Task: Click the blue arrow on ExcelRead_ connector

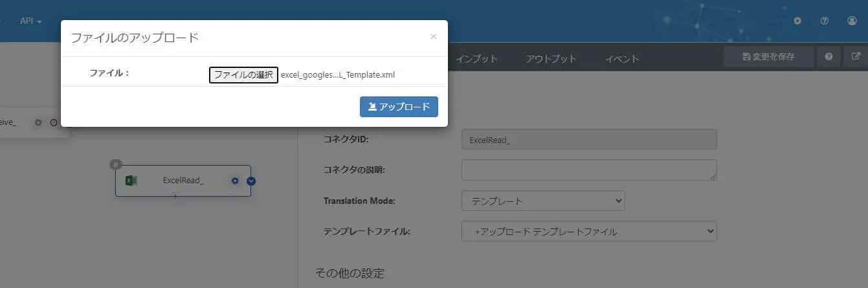Action: pyautogui.click(x=251, y=181)
